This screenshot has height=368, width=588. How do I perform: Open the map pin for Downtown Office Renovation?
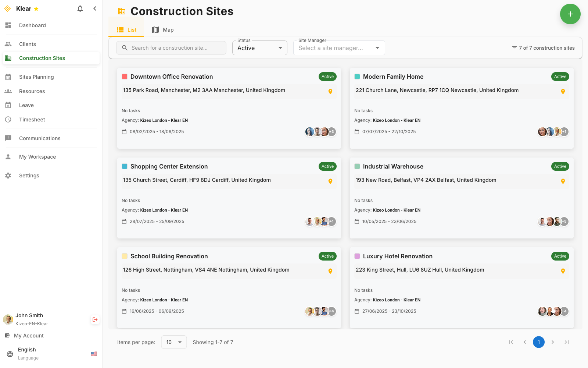(x=330, y=91)
